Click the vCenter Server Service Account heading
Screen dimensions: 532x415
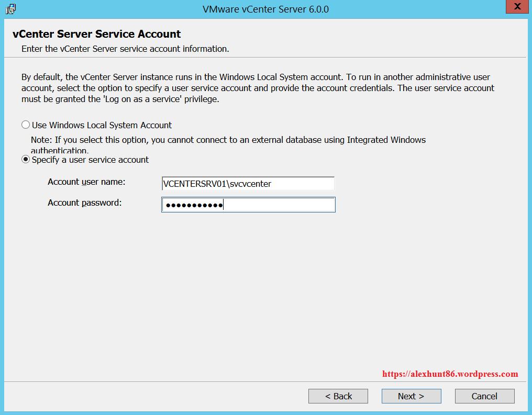[x=96, y=34]
